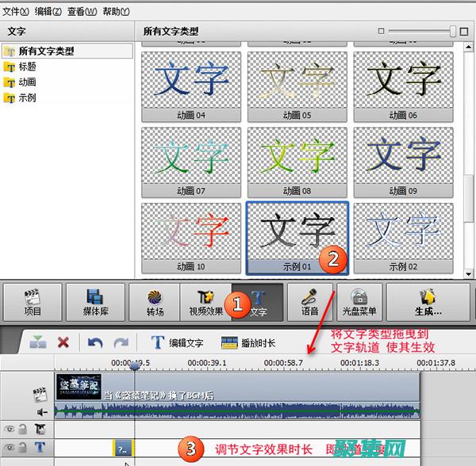Click the video effects track icon
This screenshot has width=476, height=466.
pyautogui.click(x=40, y=429)
